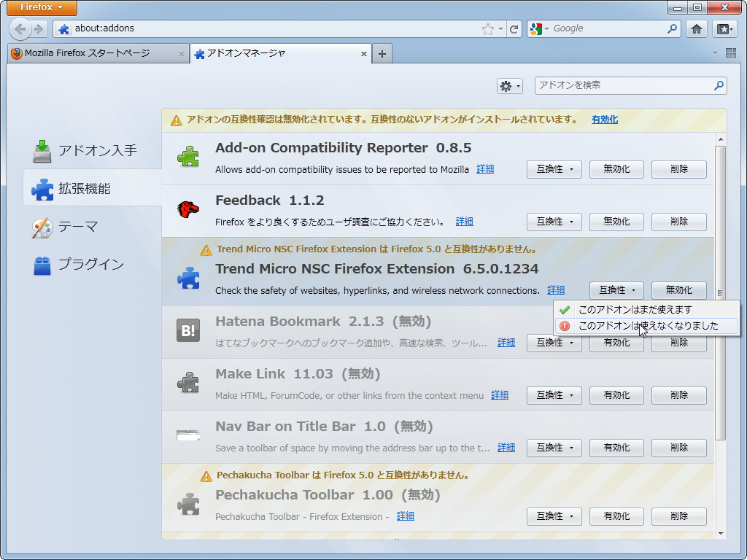Image resolution: width=747 pixels, height=560 pixels.
Task: Open the Extensions panel icon in sidebar
Action: point(43,189)
